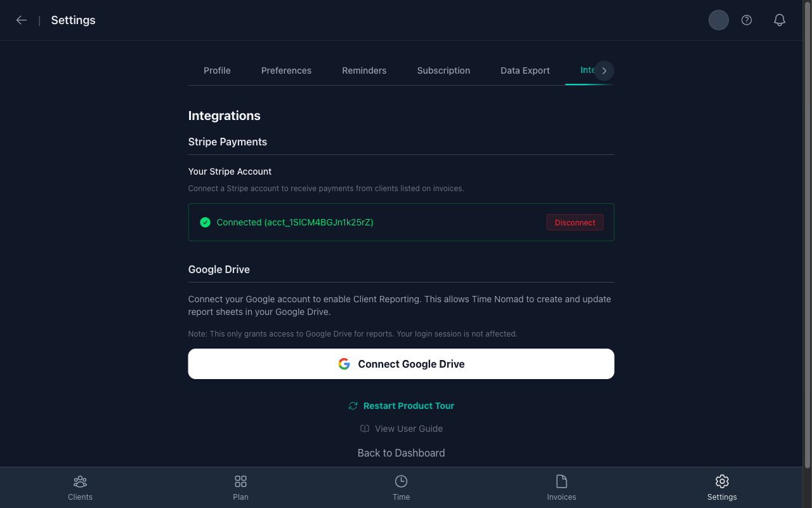812x508 pixels.
Task: Open the profile avatar in the header
Action: pyautogui.click(x=718, y=20)
